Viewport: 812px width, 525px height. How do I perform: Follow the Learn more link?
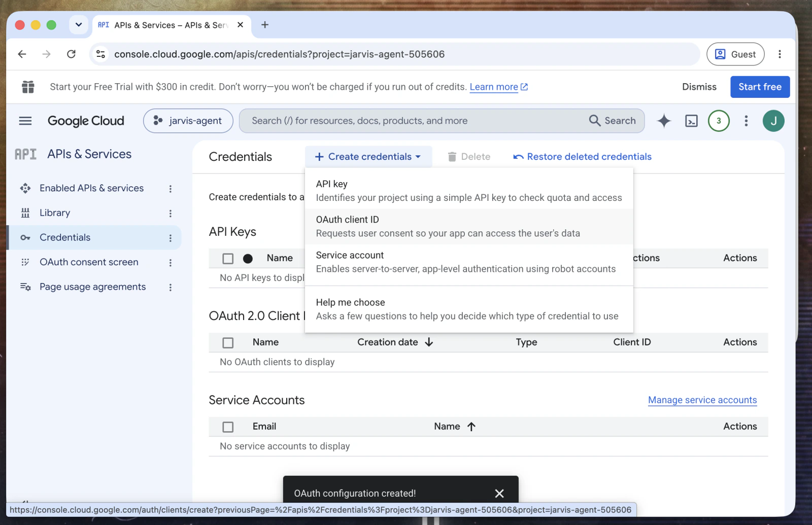[x=498, y=87]
